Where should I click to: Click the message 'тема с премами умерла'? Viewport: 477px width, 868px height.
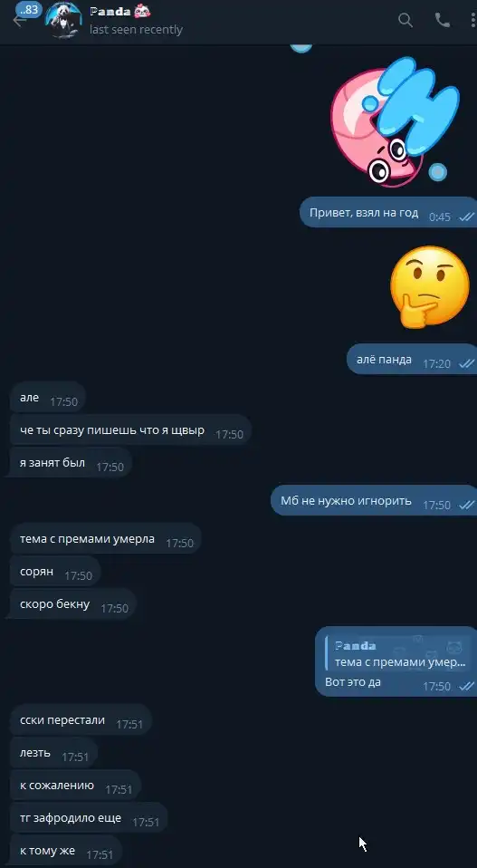pos(105,538)
